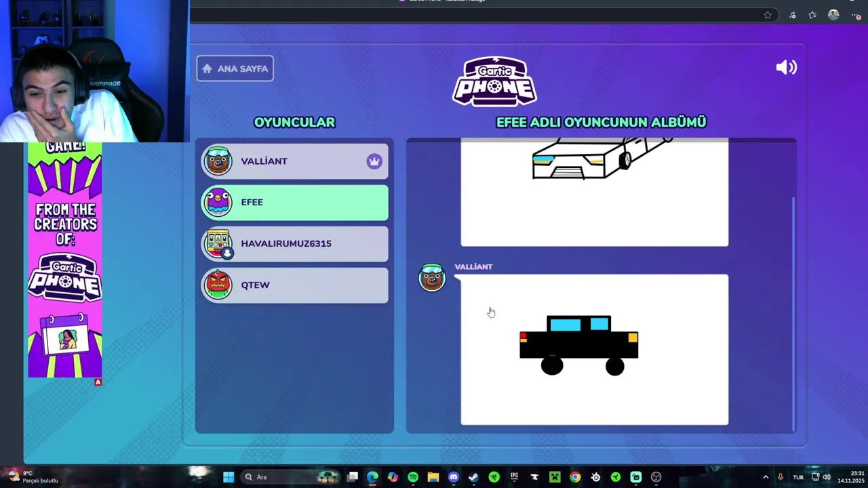The image size is (868, 488).
Task: Click VALLİANT's bear avatar in player list
Action: [x=218, y=161]
